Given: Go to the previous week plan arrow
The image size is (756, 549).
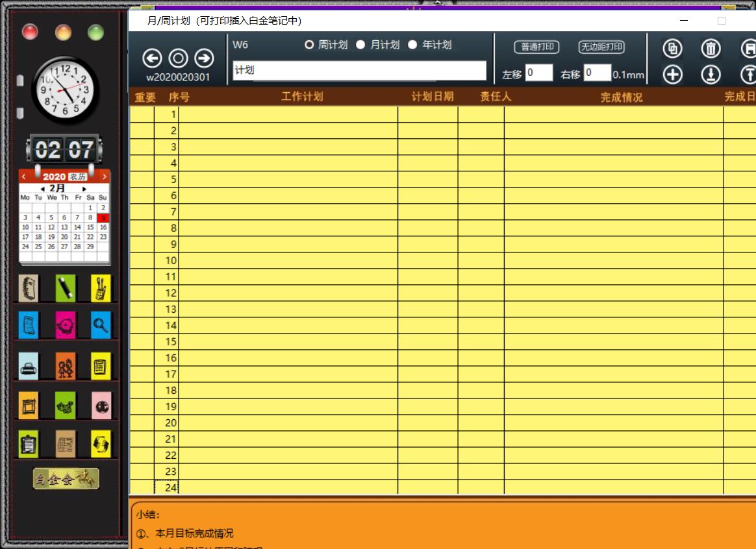Looking at the screenshot, I should [x=153, y=58].
